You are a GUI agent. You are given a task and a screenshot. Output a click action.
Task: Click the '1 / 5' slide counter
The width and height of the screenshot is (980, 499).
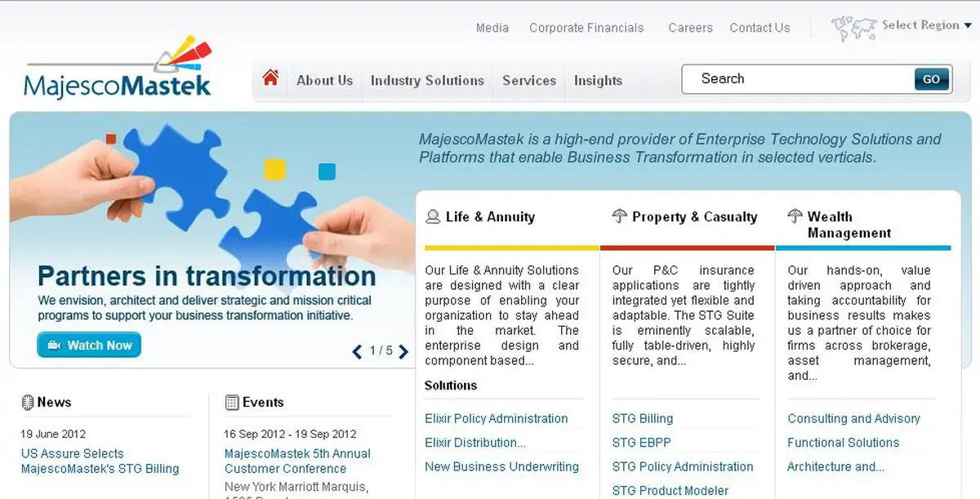click(x=381, y=351)
